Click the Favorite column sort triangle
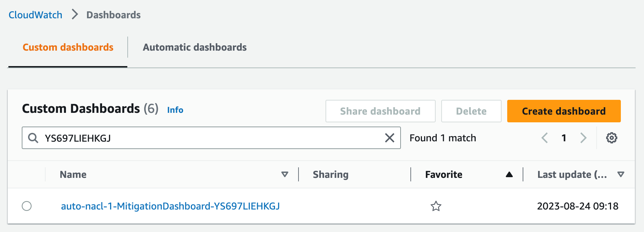The width and height of the screenshot is (644, 232). click(509, 174)
